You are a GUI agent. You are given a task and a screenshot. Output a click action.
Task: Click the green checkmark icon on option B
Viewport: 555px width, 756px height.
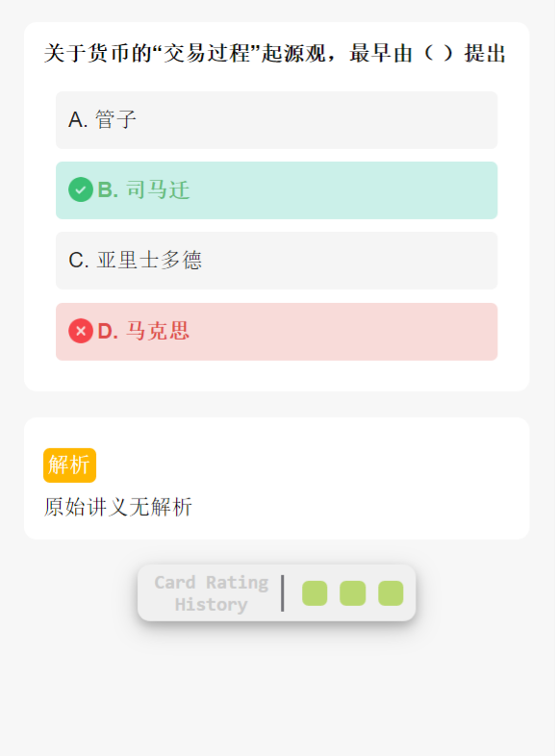pyautogui.click(x=81, y=189)
